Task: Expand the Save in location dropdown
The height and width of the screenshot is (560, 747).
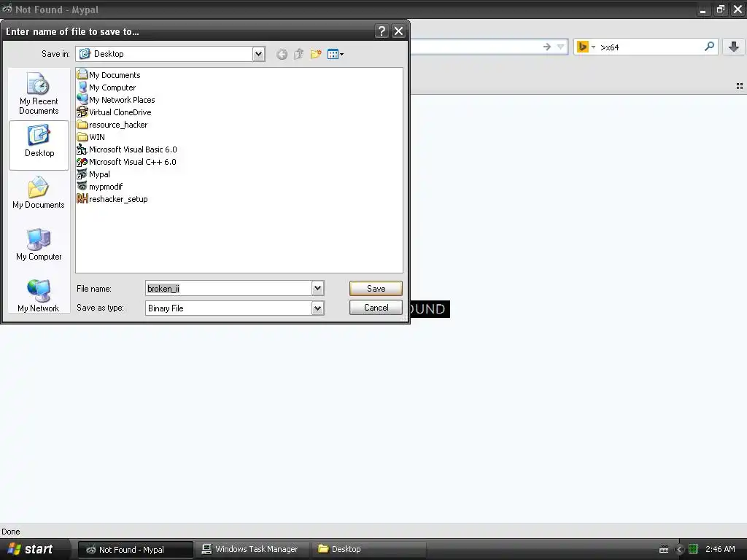Action: tap(258, 54)
